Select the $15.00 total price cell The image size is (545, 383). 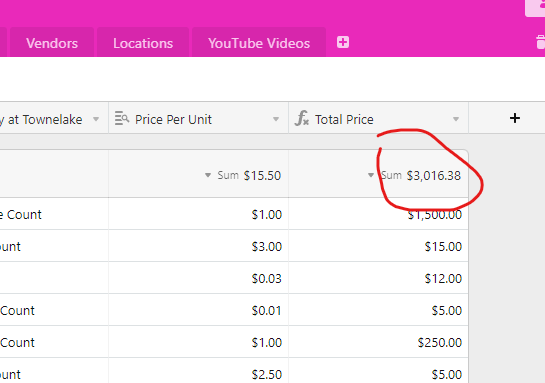[378, 246]
